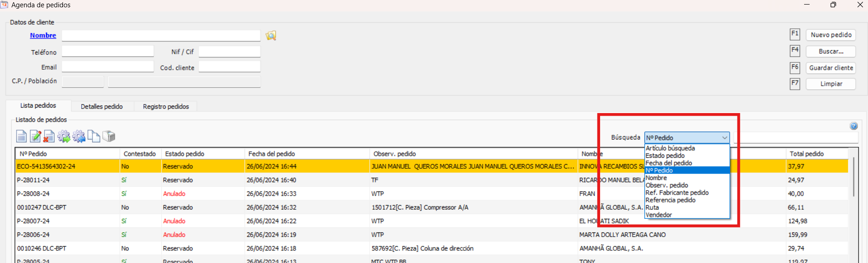Click the new order document icon
Viewport: 868px width, 263px height.
[21, 136]
